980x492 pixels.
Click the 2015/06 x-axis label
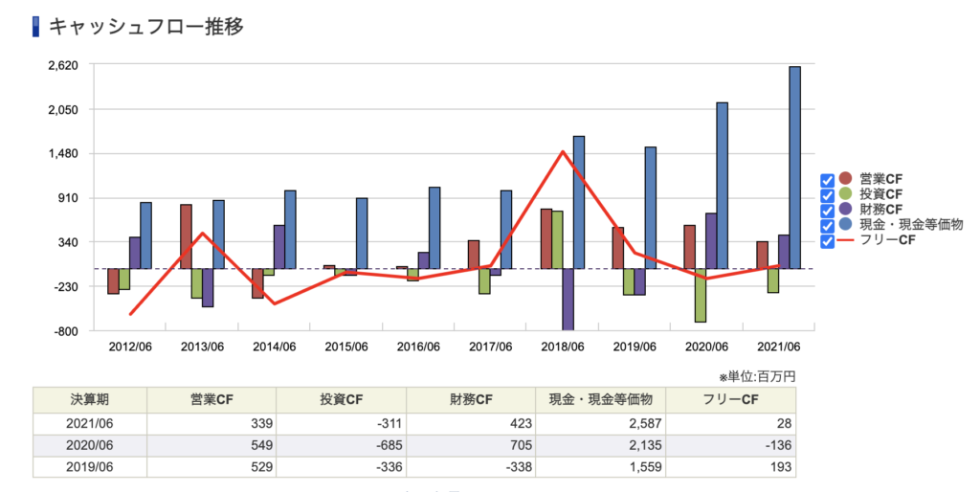point(346,347)
